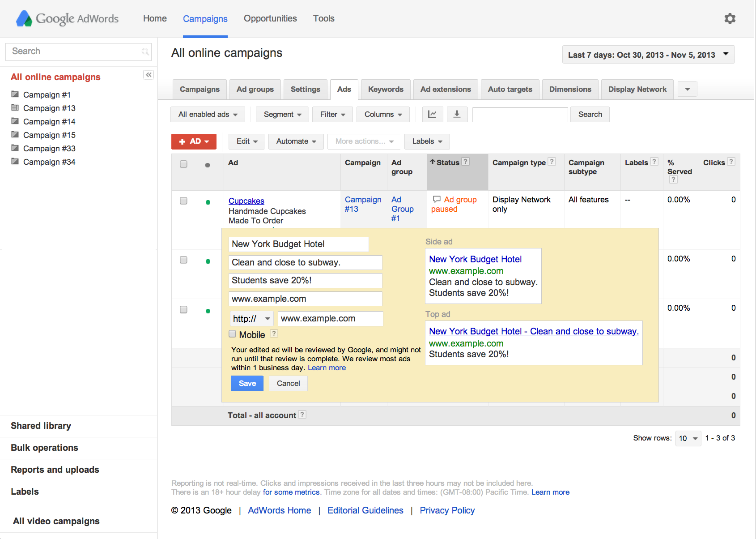Click the Campaign #13 display icon
Image resolution: width=756 pixels, height=539 pixels.
click(15, 107)
